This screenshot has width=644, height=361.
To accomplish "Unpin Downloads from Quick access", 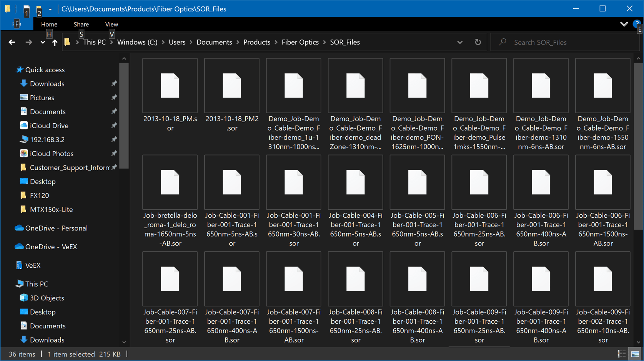I will (x=114, y=83).
